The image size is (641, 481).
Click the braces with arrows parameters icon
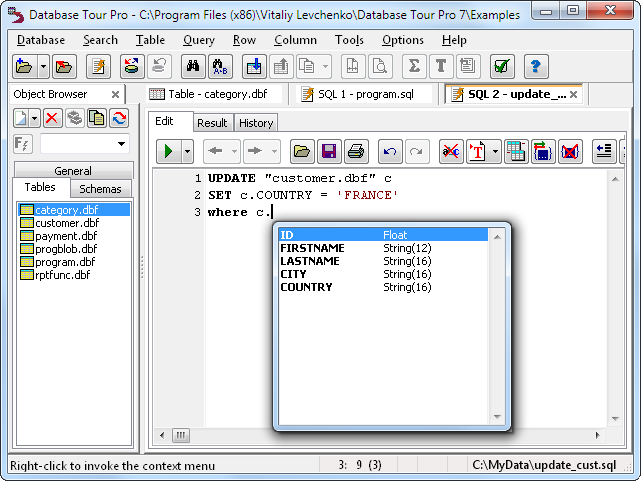pos(543,152)
